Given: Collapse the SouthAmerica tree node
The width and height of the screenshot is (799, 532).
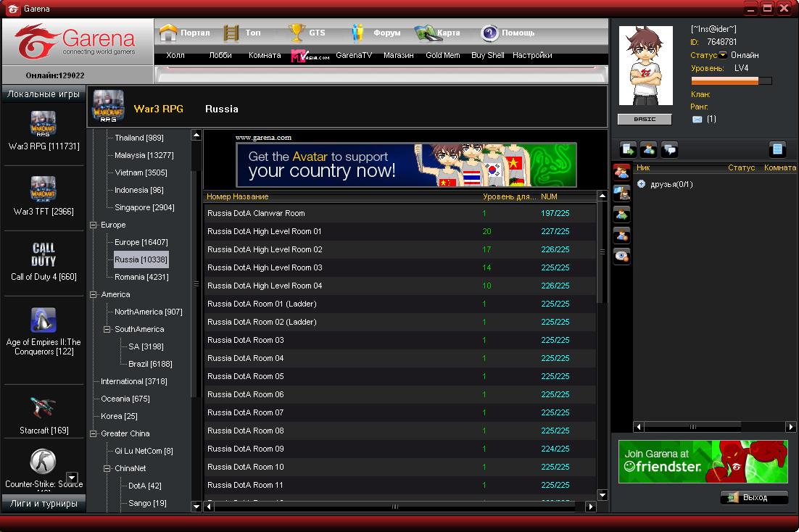Looking at the screenshot, I should 107,329.
